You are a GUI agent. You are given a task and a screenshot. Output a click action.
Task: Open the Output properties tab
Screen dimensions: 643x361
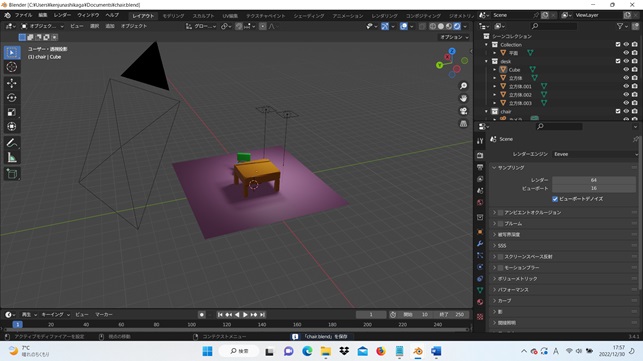tap(480, 167)
